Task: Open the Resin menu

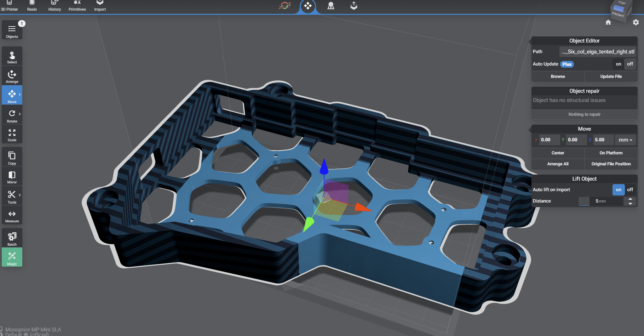Action: 32,6
